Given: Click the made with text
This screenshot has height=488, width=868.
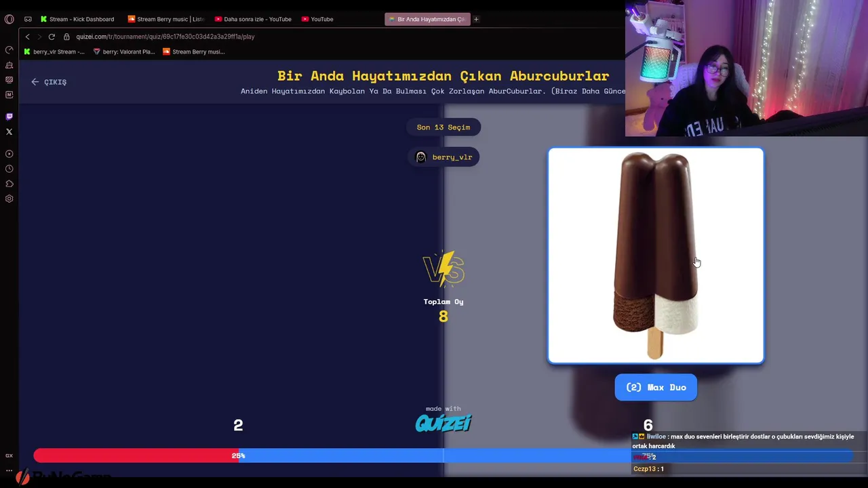Looking at the screenshot, I should 443,409.
